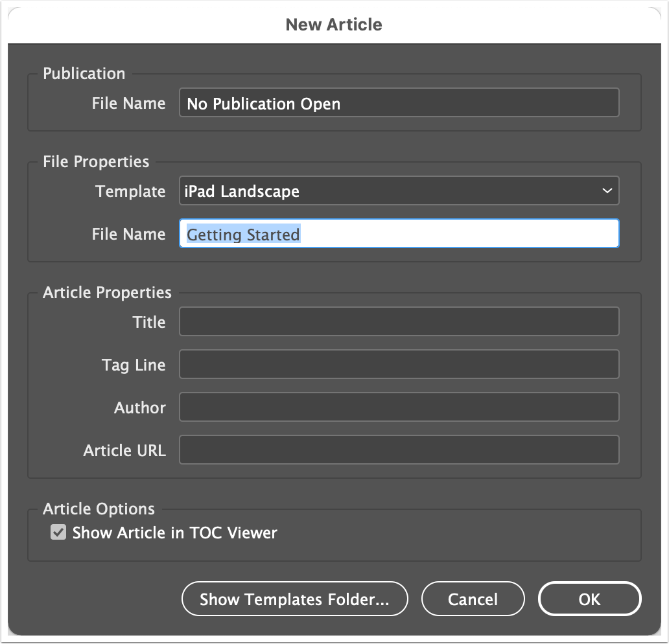This screenshot has height=644, width=669.
Task: Click the File Properties group label
Action: coord(96,161)
